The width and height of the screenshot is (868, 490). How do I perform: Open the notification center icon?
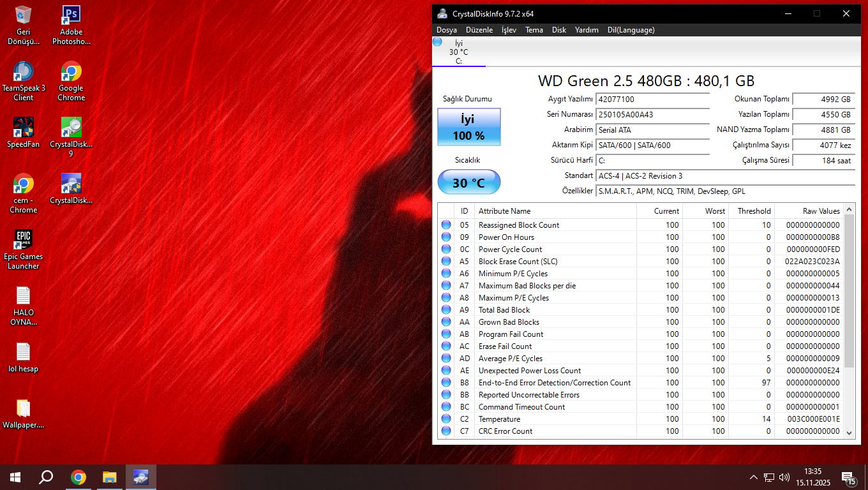(849, 477)
